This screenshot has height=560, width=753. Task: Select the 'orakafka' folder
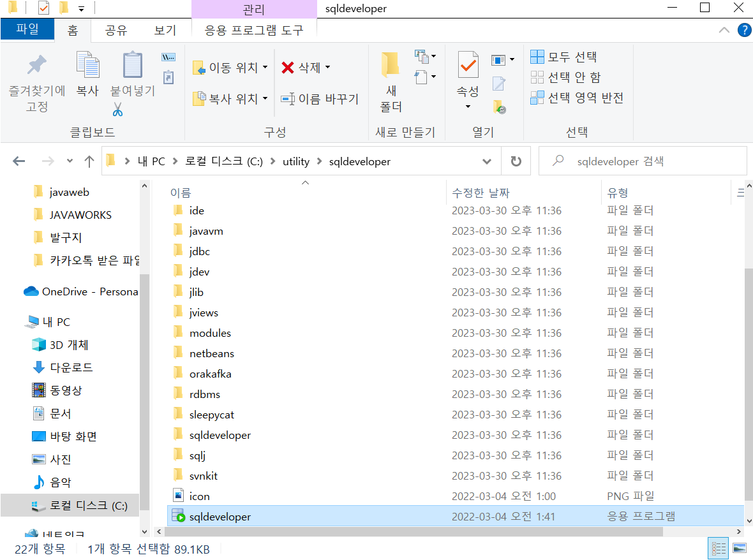pyautogui.click(x=211, y=374)
